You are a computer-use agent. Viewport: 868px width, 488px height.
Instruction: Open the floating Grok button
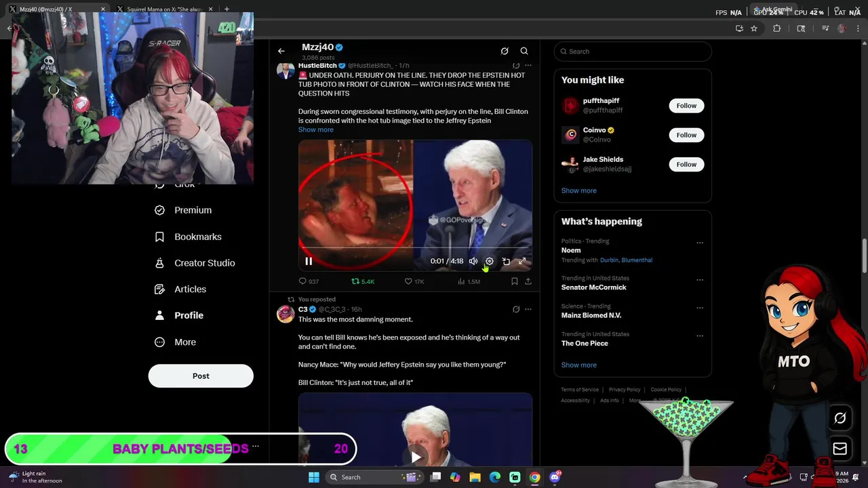click(840, 418)
